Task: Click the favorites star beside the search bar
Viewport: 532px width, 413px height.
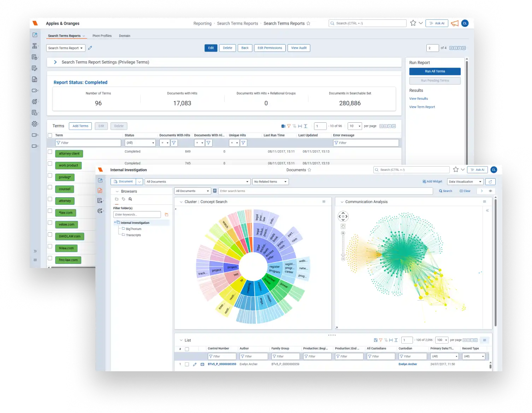Action: 413,23
